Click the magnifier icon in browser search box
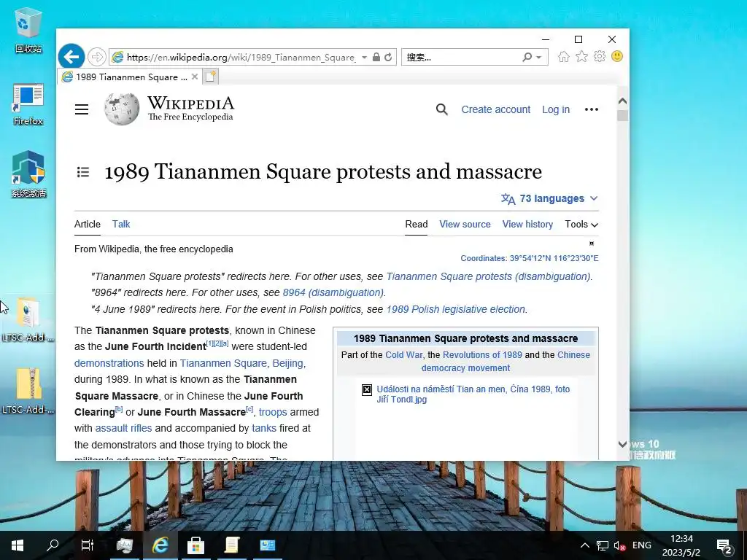Image resolution: width=747 pixels, height=560 pixels. [x=527, y=57]
